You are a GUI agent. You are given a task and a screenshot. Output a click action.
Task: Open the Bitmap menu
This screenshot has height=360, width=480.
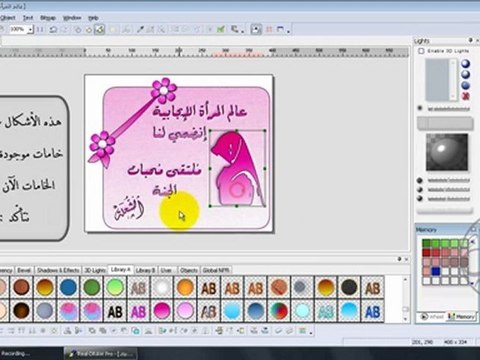[48, 18]
